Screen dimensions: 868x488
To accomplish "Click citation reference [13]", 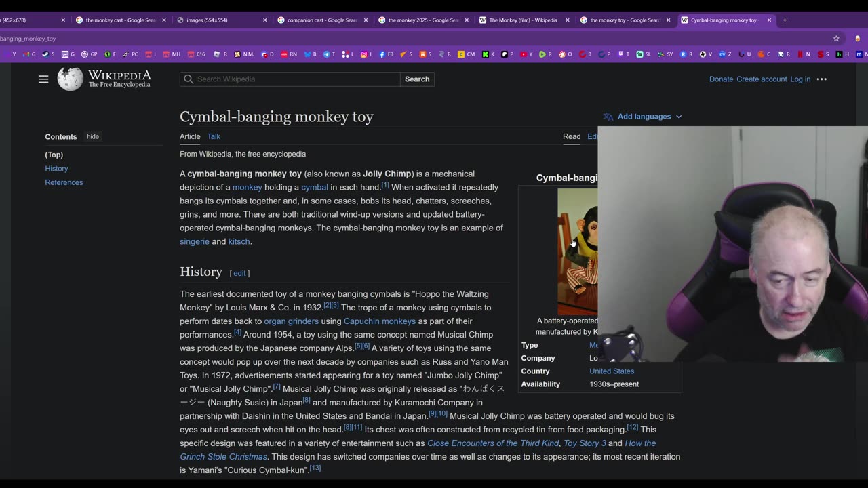I will pos(315,468).
